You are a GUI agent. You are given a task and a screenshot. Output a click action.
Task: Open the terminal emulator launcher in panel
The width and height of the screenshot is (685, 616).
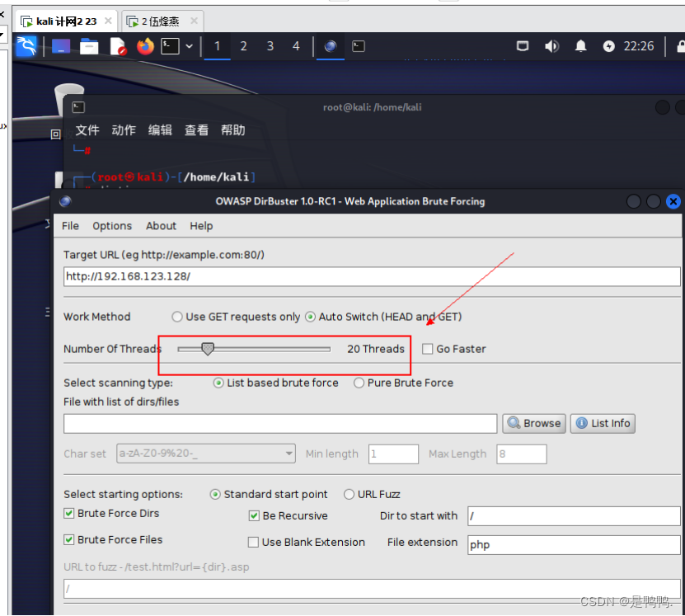[x=170, y=46]
